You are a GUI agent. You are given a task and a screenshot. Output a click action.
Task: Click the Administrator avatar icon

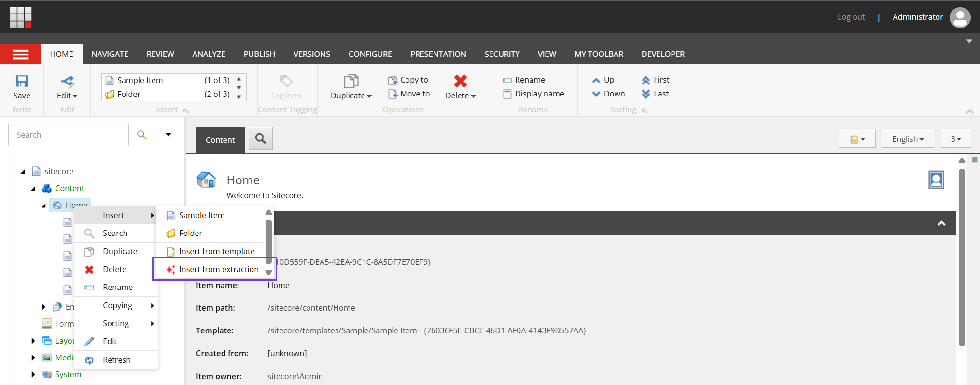(960, 18)
